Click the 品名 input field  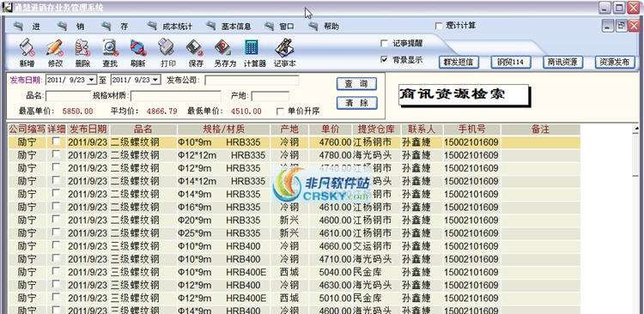(67, 96)
